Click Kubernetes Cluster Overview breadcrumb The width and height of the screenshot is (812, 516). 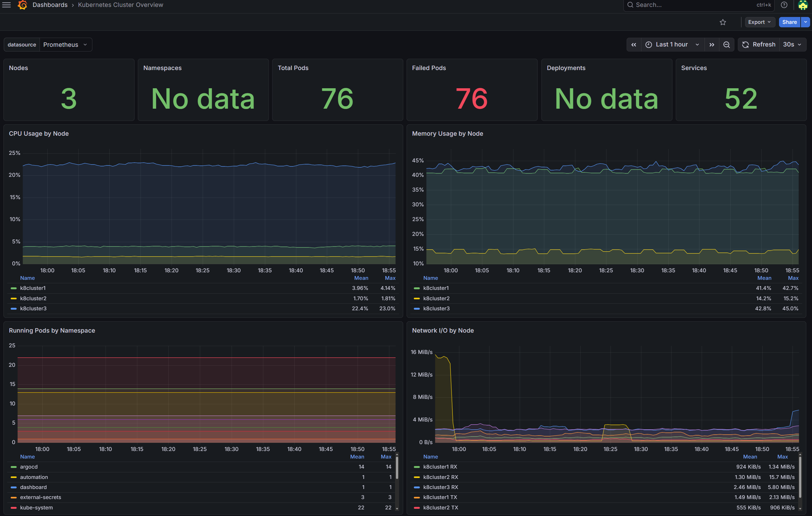coord(120,5)
